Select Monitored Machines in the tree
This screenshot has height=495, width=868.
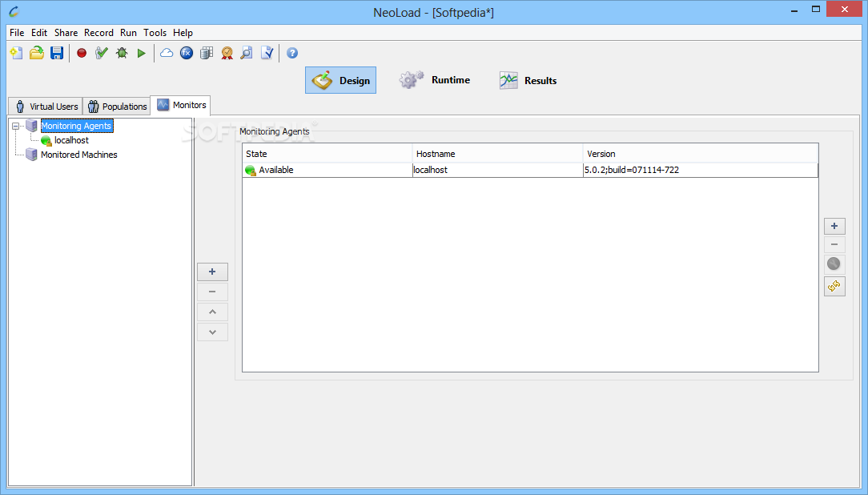coord(79,155)
